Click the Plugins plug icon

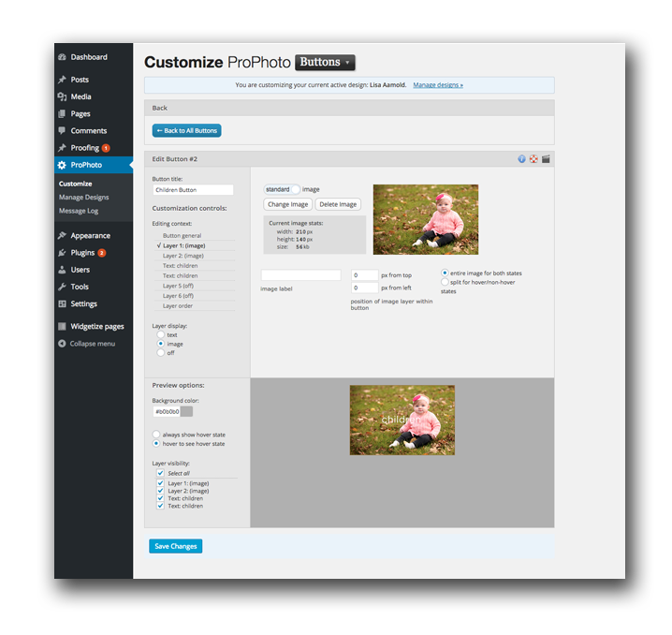62,253
